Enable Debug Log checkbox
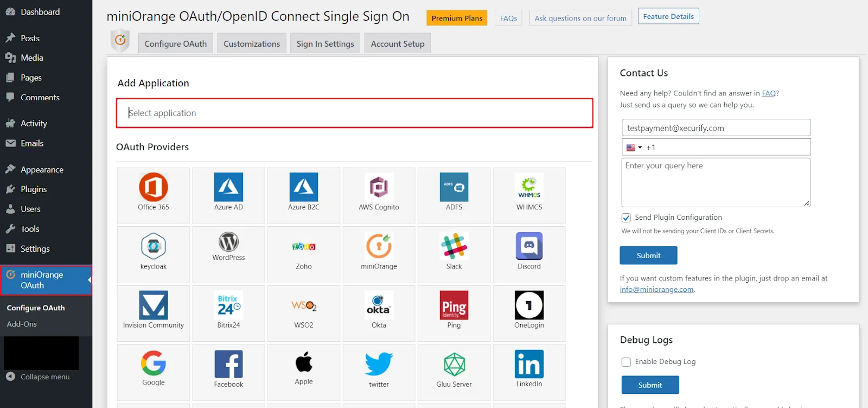Screen dimensions: 868x408 point(626,362)
